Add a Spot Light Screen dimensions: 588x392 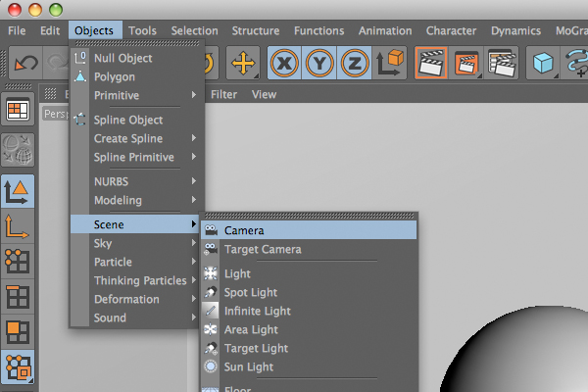[x=309, y=292]
